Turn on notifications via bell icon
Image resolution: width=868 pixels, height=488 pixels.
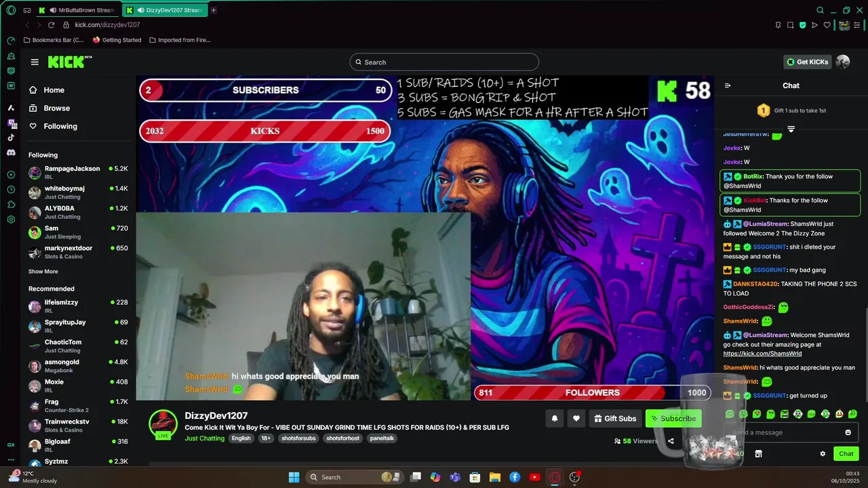(555, 418)
